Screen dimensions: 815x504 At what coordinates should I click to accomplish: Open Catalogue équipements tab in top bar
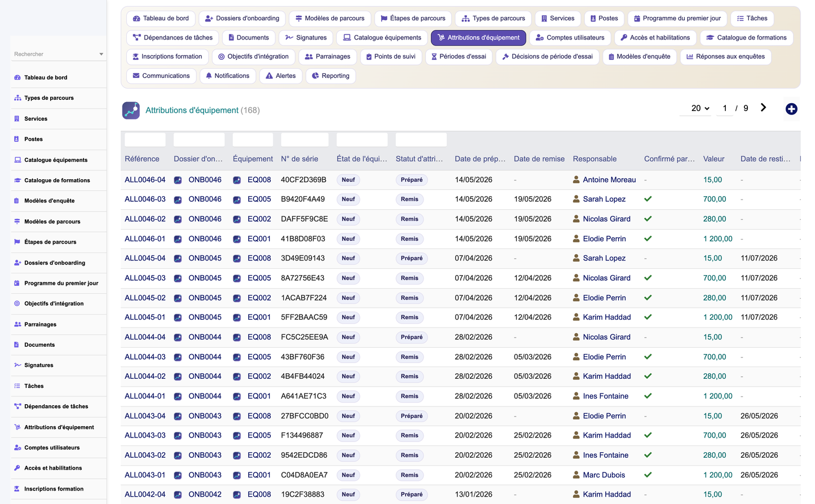382,38
